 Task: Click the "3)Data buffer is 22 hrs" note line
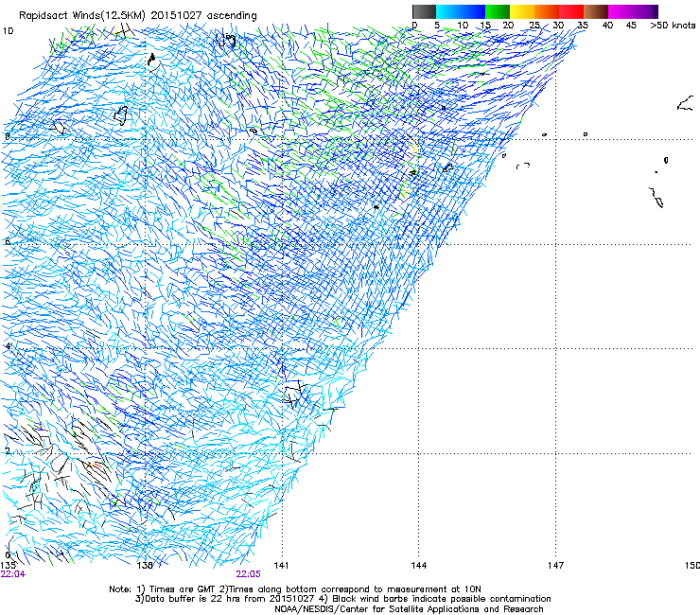342,599
